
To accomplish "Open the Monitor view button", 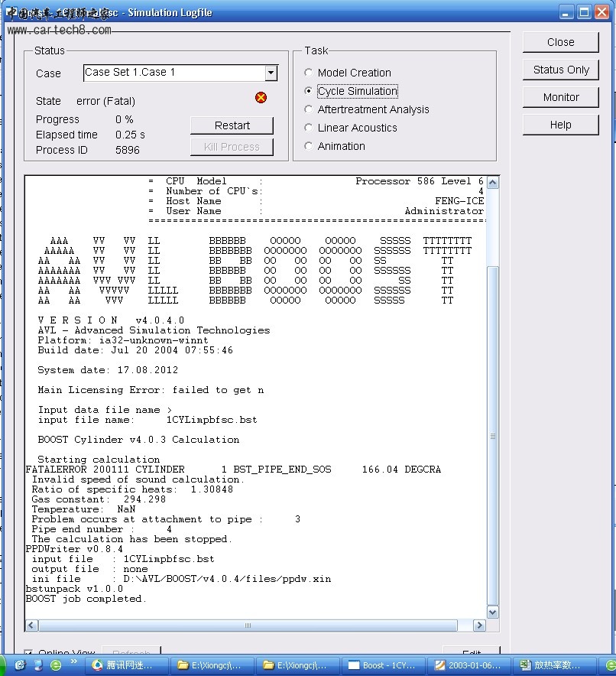I will 560,97.
